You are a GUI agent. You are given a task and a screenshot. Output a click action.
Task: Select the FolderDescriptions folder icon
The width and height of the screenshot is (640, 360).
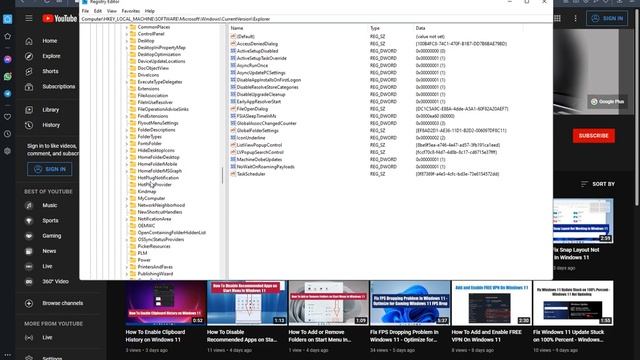133,130
